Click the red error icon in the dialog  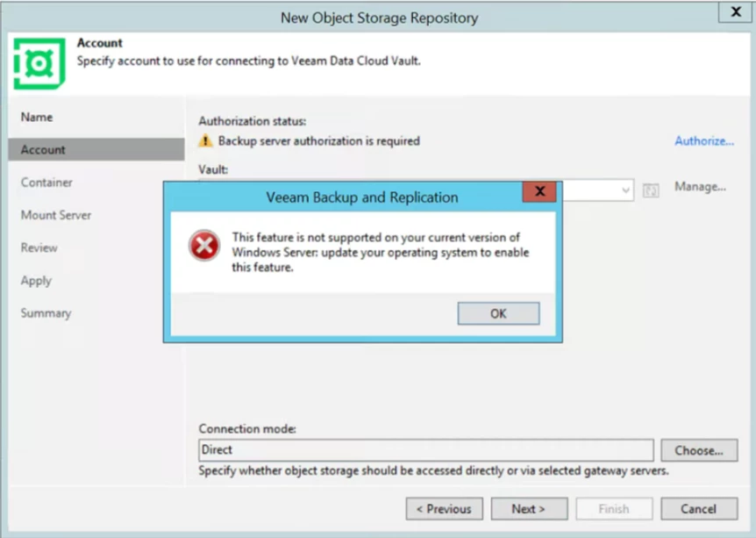point(204,245)
